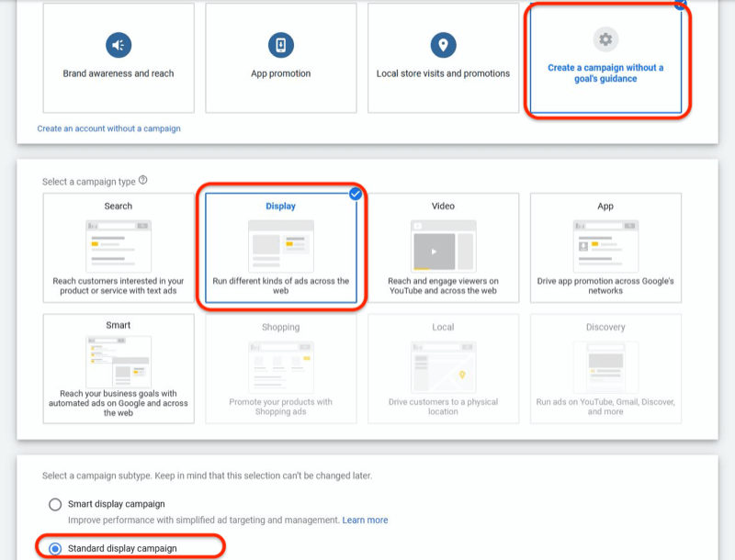
Task: Click the Discovery campaign illustration
Action: [x=605, y=367]
